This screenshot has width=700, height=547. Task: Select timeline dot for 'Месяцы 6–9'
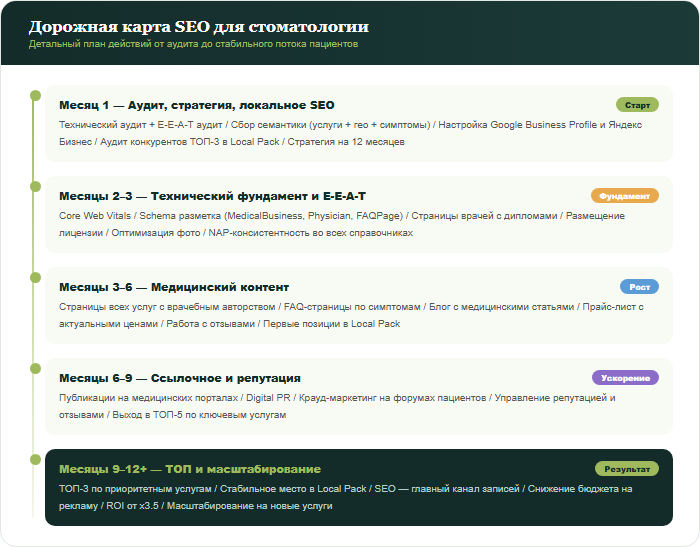35,369
